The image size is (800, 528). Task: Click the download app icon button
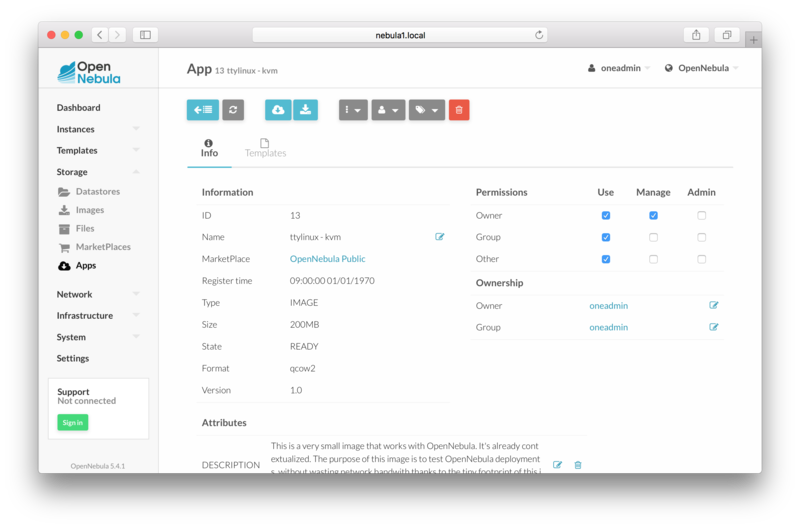click(305, 110)
